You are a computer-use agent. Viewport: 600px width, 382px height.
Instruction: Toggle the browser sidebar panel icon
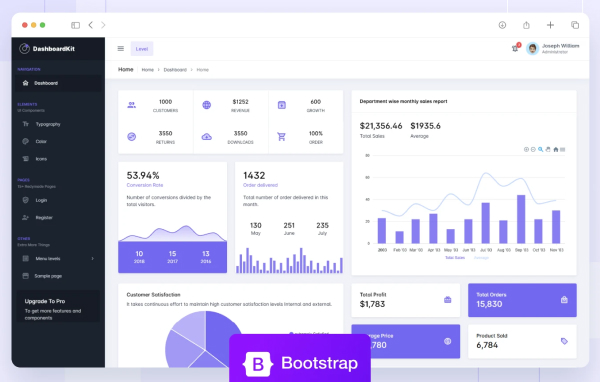coord(75,25)
